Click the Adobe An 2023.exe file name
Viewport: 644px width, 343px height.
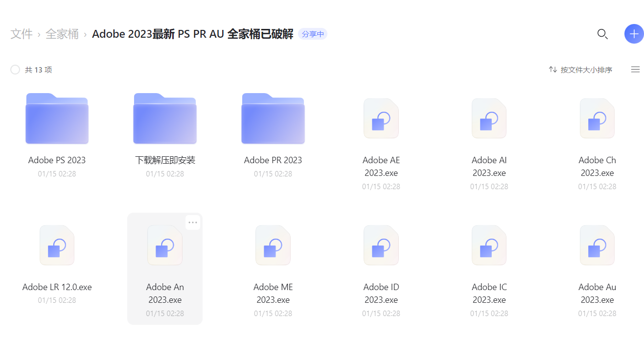pos(165,294)
